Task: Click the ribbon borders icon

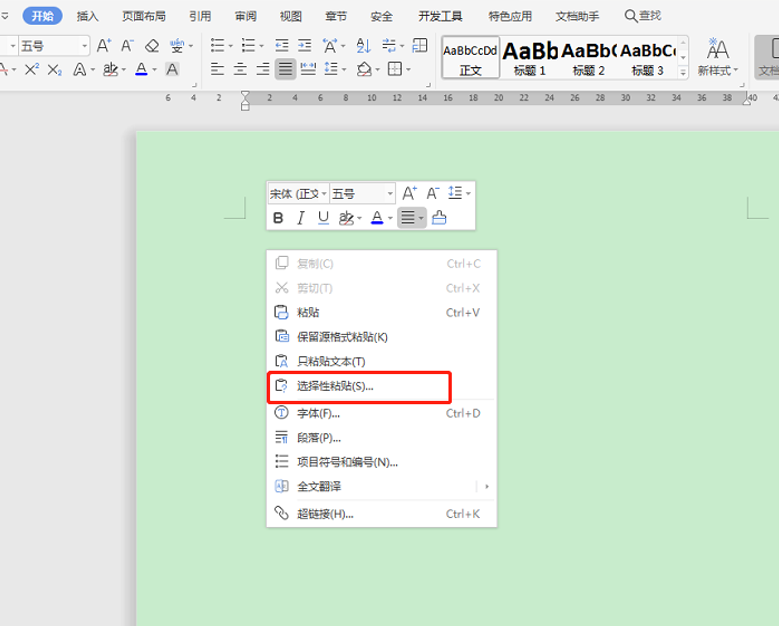Action: tap(395, 69)
